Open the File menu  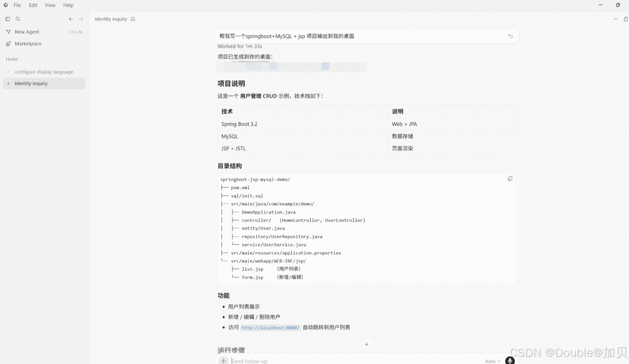click(x=17, y=5)
